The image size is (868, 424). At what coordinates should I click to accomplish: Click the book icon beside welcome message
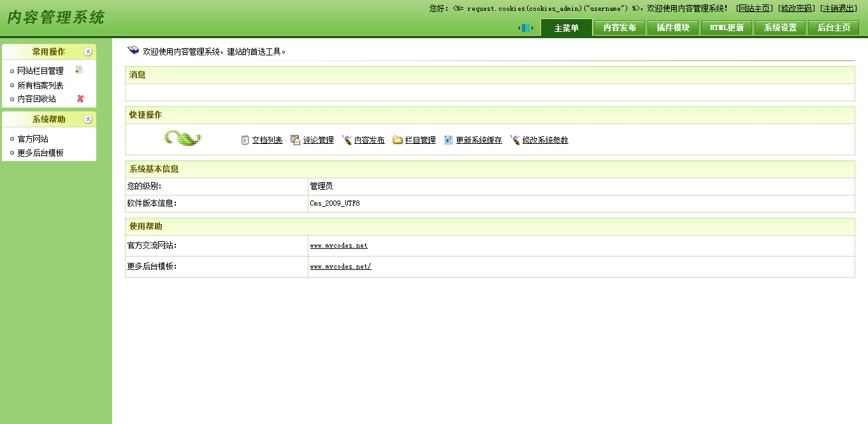133,50
